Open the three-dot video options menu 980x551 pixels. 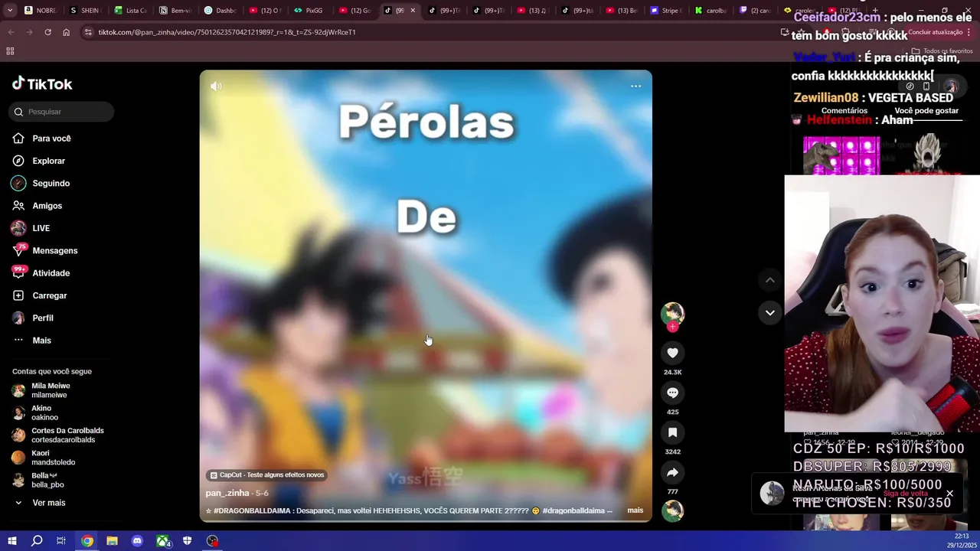(635, 86)
